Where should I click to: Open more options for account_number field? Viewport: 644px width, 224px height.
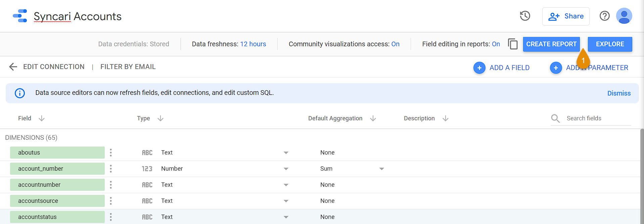111,169
